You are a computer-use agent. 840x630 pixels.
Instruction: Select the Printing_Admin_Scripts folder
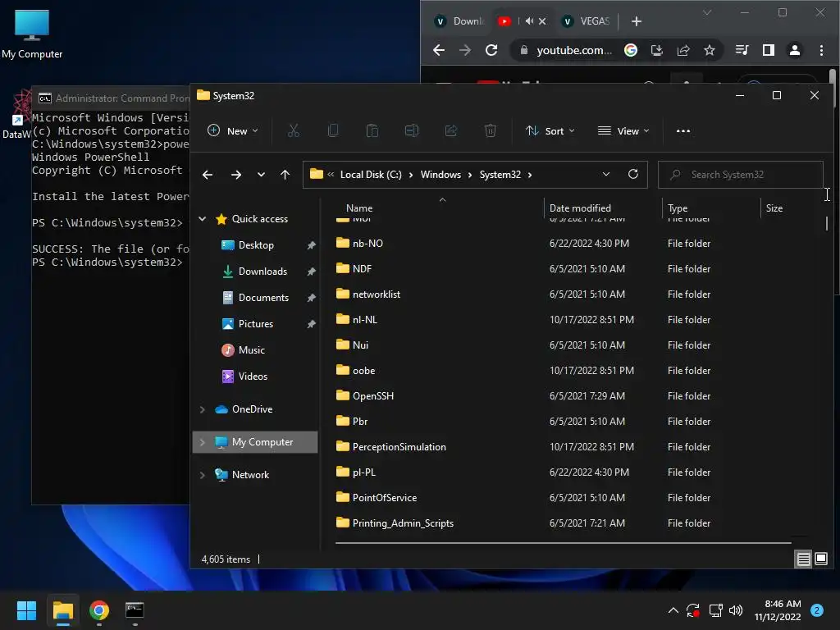pos(403,523)
